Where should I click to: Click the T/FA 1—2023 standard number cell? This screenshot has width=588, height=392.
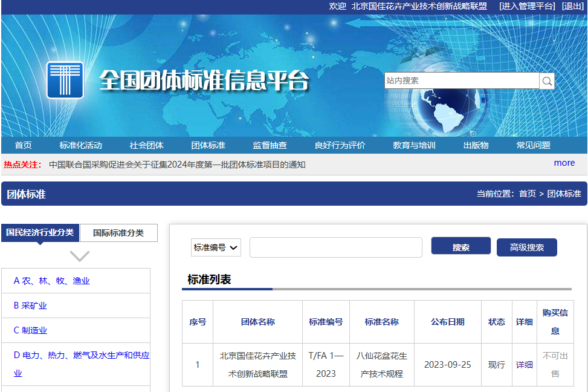[x=326, y=365]
